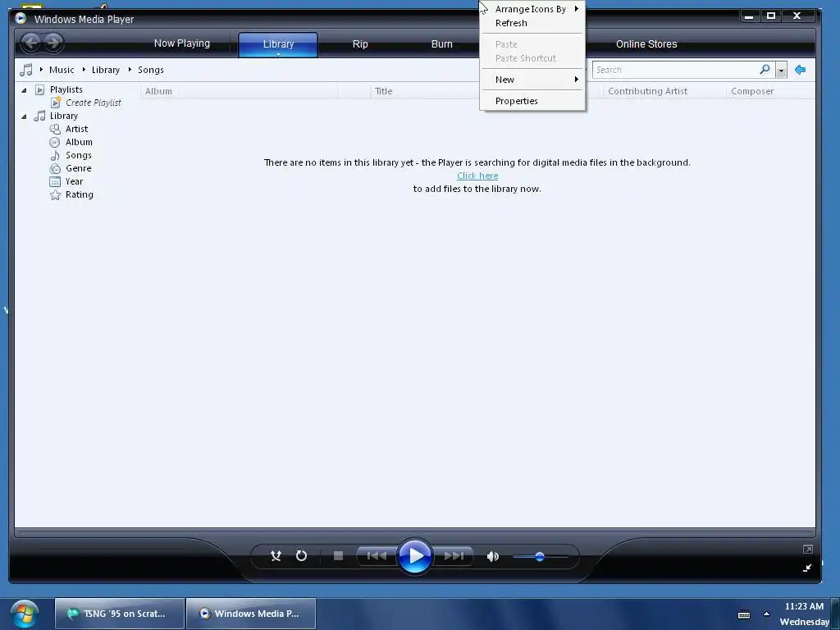Image resolution: width=840 pixels, height=630 pixels.
Task: Click the Back navigation arrow
Action: [x=31, y=43]
